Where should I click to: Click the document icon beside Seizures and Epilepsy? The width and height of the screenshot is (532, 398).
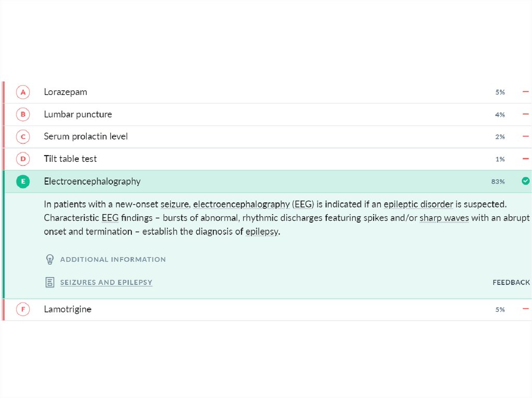point(50,283)
